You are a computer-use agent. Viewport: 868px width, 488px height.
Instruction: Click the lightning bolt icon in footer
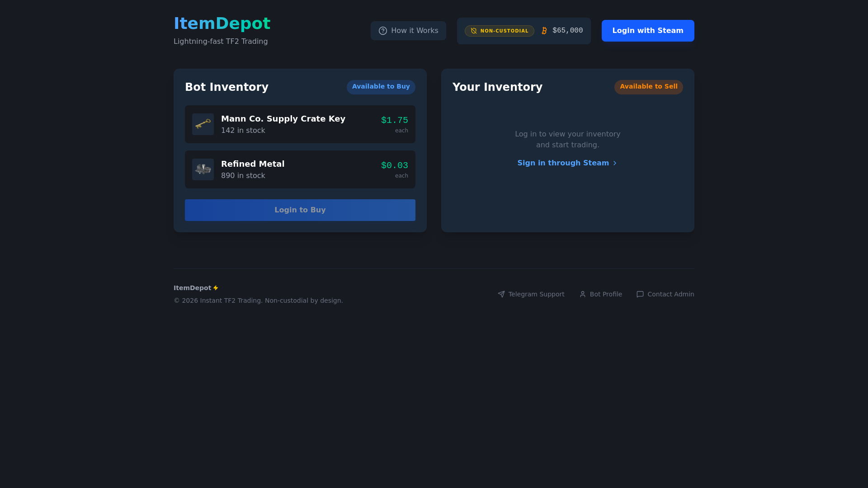pos(216,288)
